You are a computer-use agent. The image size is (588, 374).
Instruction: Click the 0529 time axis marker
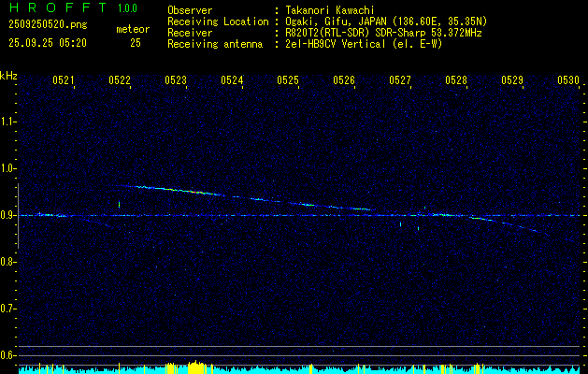point(512,80)
